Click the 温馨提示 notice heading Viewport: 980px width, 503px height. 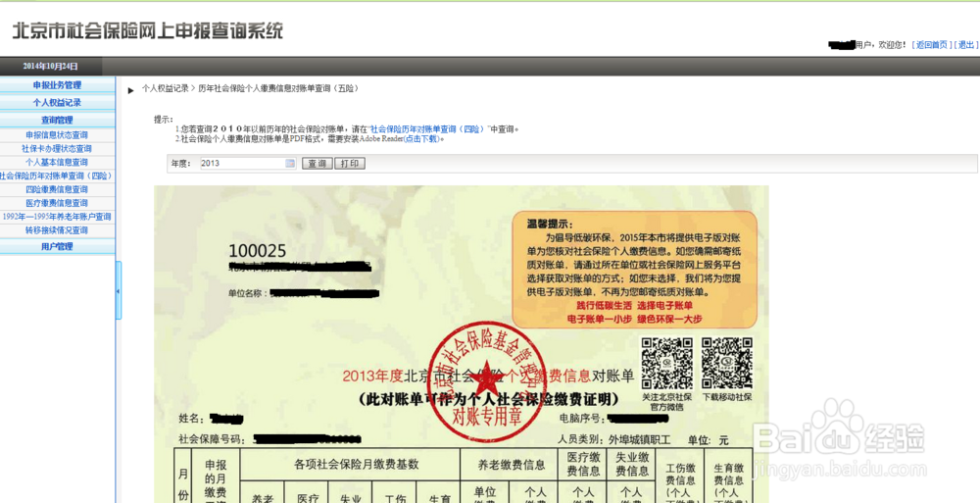pyautogui.click(x=550, y=224)
